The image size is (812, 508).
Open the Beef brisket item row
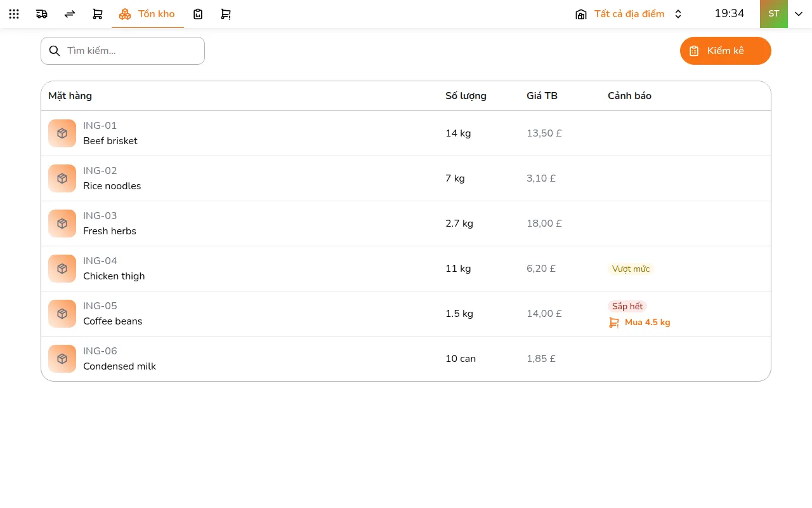pos(406,133)
